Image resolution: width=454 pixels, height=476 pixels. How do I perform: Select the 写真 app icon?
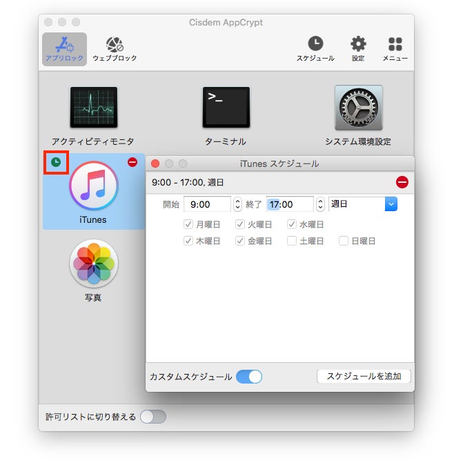click(94, 264)
